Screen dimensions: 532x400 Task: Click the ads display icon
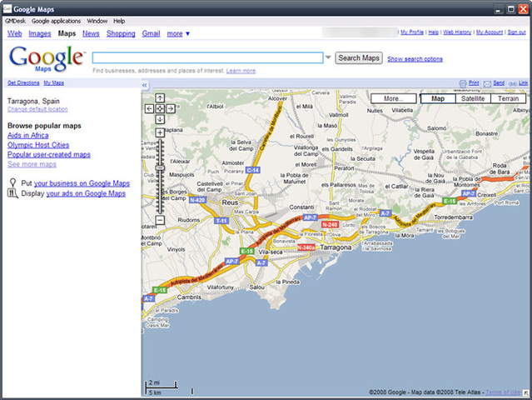(x=12, y=193)
